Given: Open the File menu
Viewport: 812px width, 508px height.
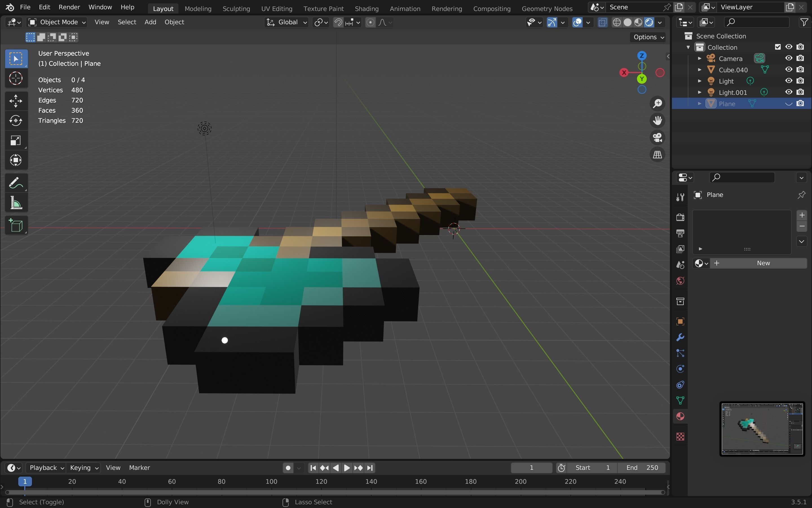Looking at the screenshot, I should pyautogui.click(x=25, y=7).
